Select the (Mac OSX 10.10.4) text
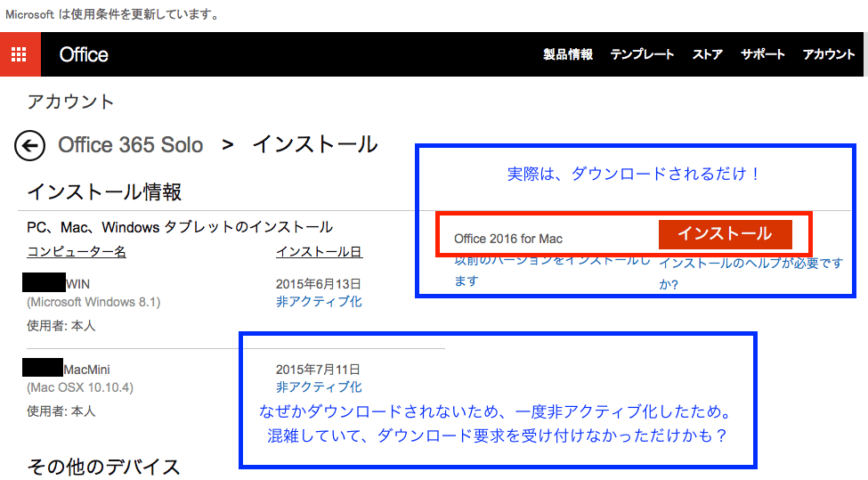The height and width of the screenshot is (480, 868). tap(80, 387)
